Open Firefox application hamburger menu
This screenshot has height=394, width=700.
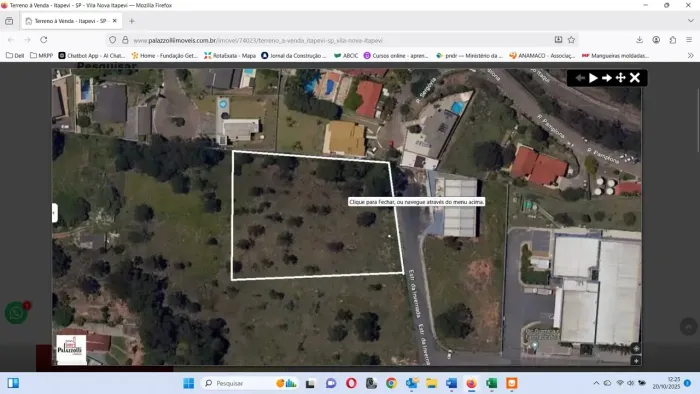tap(689, 40)
